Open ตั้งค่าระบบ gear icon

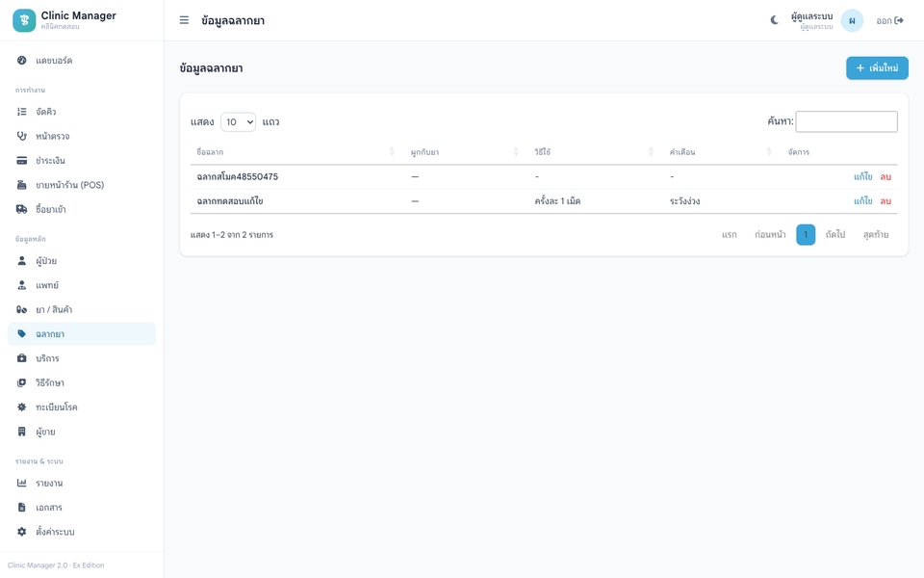coord(22,532)
